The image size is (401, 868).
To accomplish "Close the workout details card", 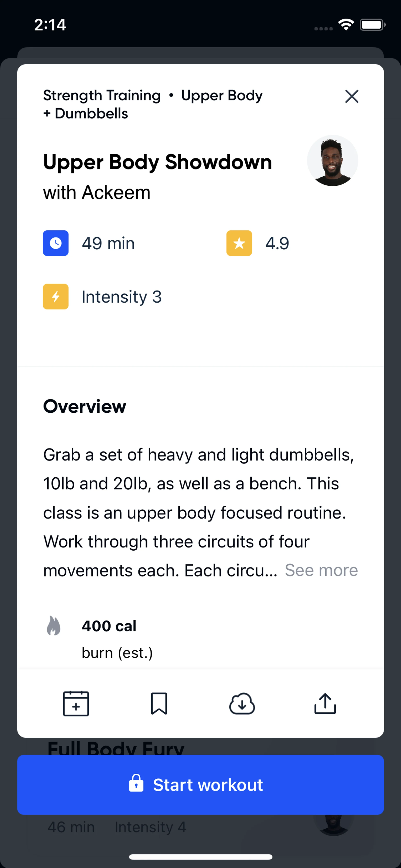I will [352, 96].
